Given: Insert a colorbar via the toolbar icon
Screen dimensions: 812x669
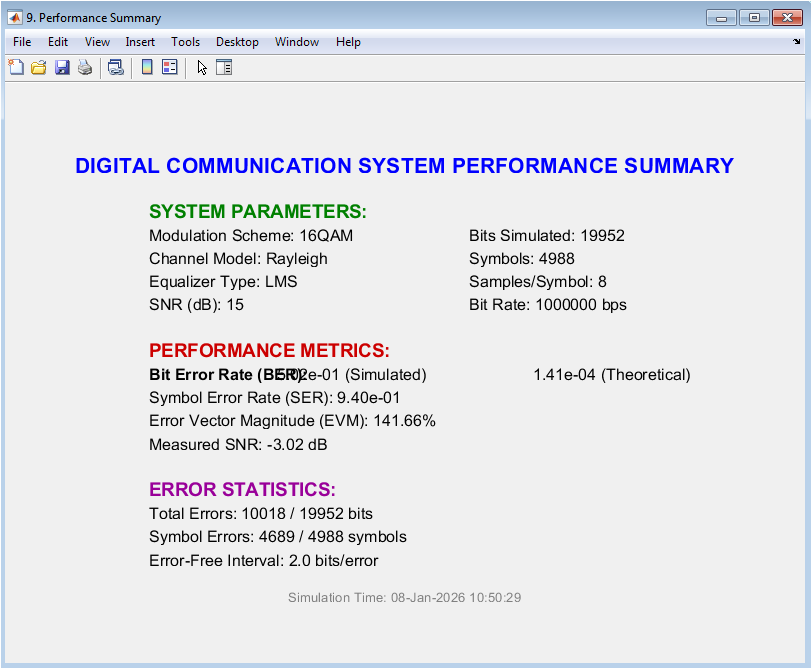Looking at the screenshot, I should click(x=147, y=68).
